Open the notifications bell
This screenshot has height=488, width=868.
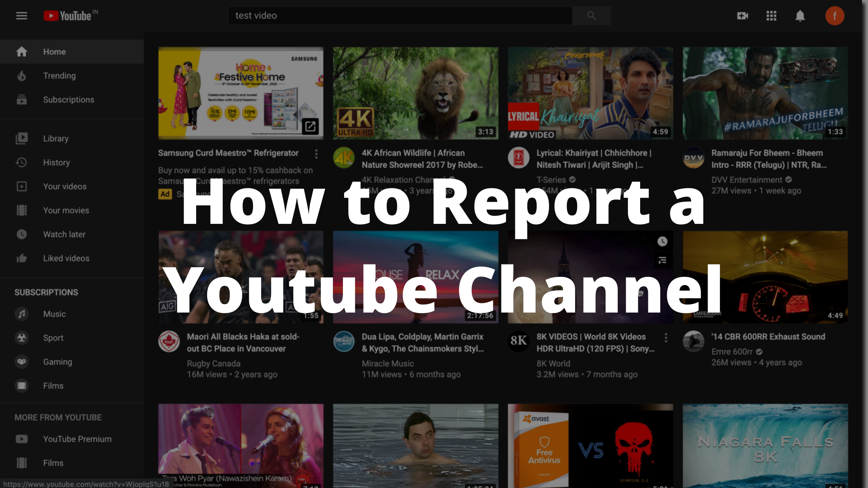point(800,16)
